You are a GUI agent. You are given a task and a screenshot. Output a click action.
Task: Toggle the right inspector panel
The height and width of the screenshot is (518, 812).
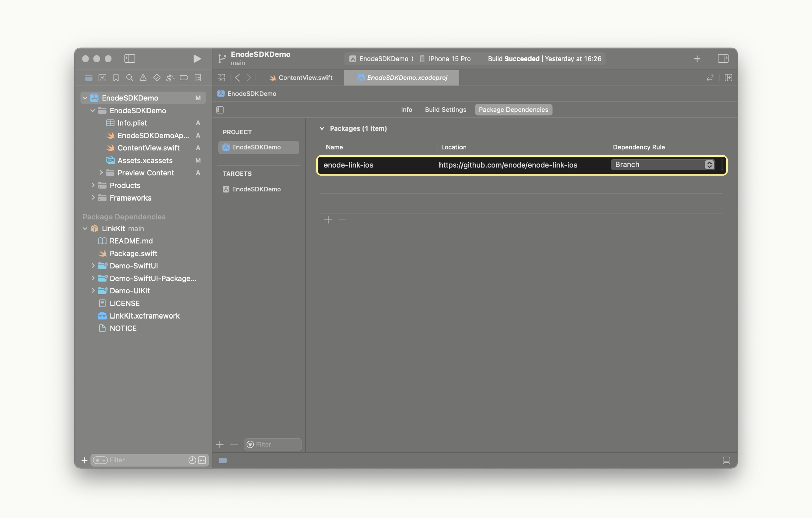(723, 58)
